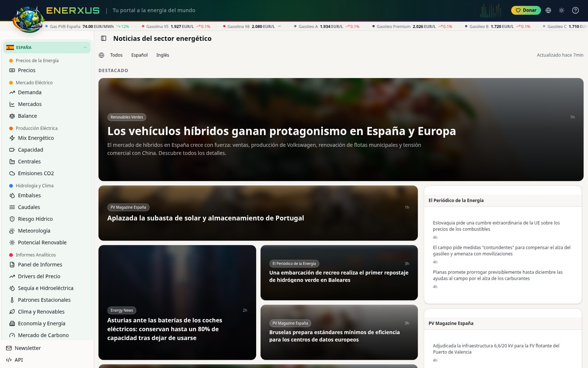
Task: Click the Renovables Verdes tag
Action: pos(127,117)
